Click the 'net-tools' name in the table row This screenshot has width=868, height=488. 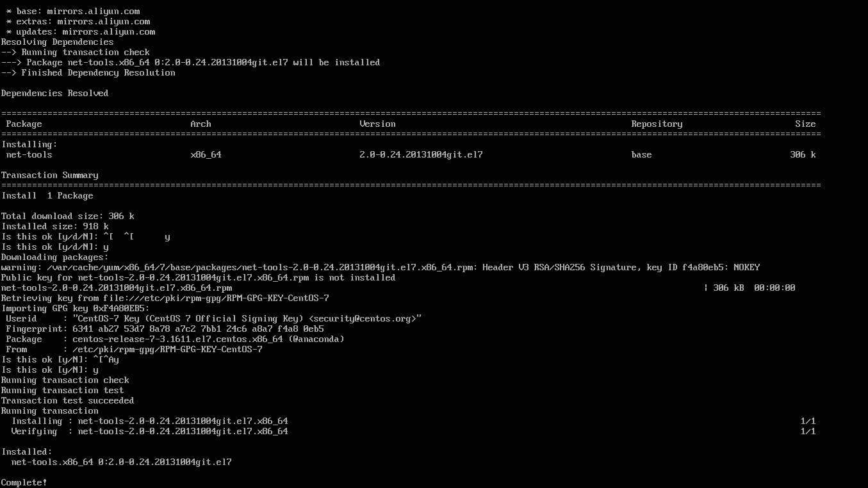[29, 154]
